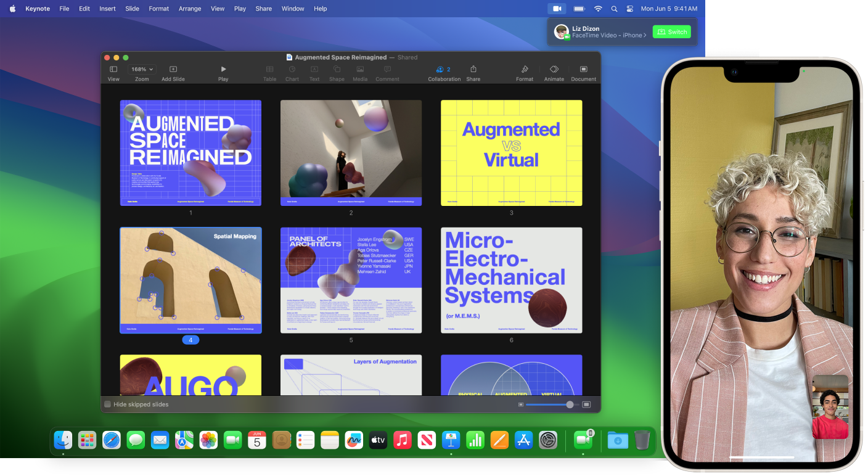Open the View options dropdown
Image resolution: width=868 pixels, height=476 pixels.
113,69
